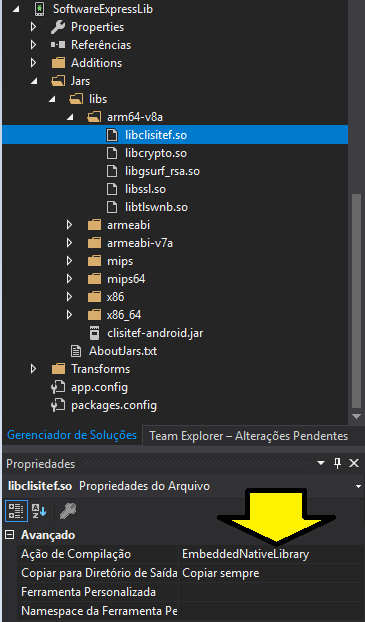Click the app.config file icon
The image size is (365, 622).
(58, 387)
